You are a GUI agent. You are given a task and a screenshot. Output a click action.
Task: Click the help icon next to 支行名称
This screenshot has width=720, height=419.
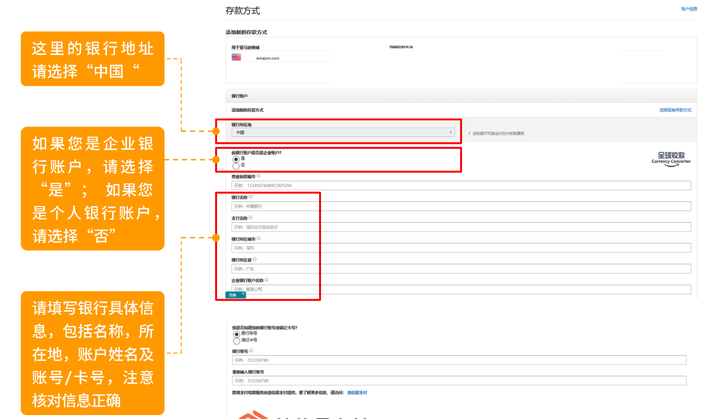click(x=251, y=217)
